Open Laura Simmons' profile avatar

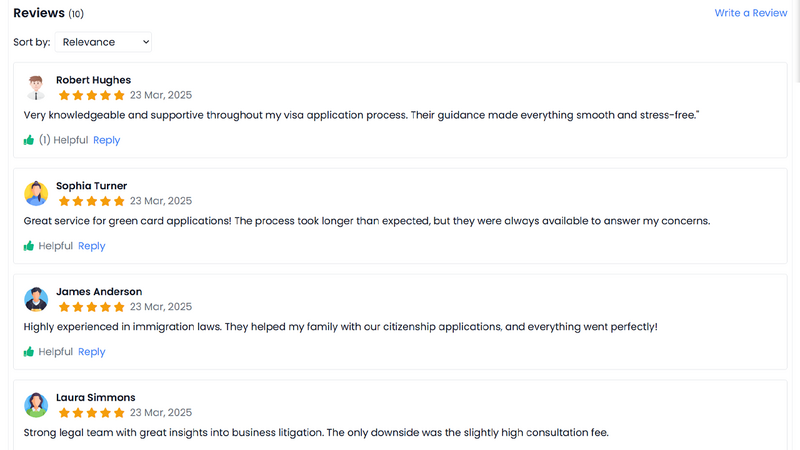tap(36, 405)
